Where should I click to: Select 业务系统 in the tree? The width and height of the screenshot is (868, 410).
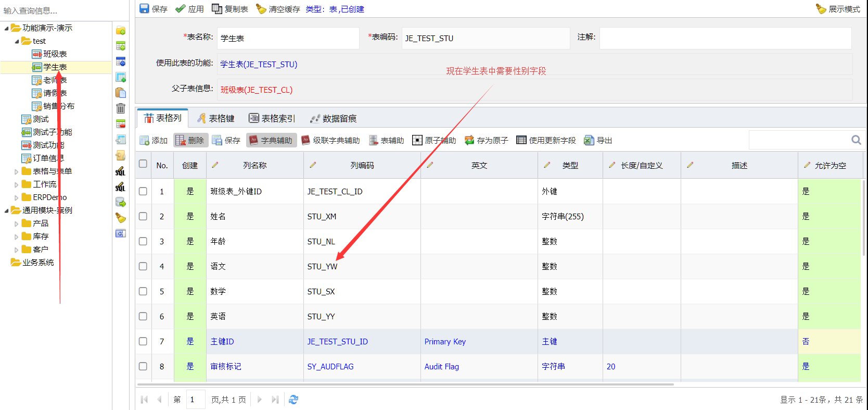(38, 263)
